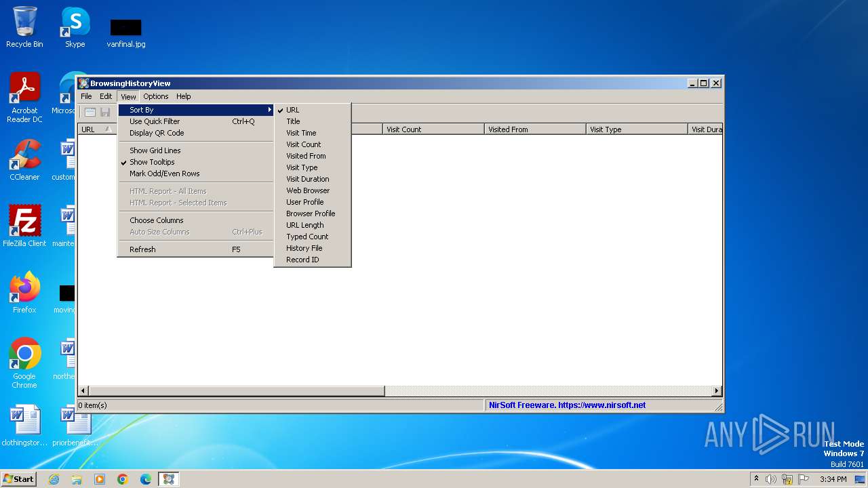Open the Start menu
Viewport: 868px width, 488px height.
point(19,479)
